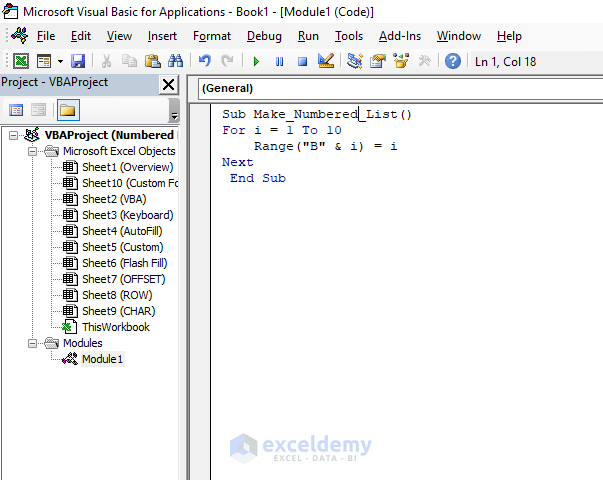Click the VBA application icon in menu bar
603x480 pixels.
[x=20, y=35]
